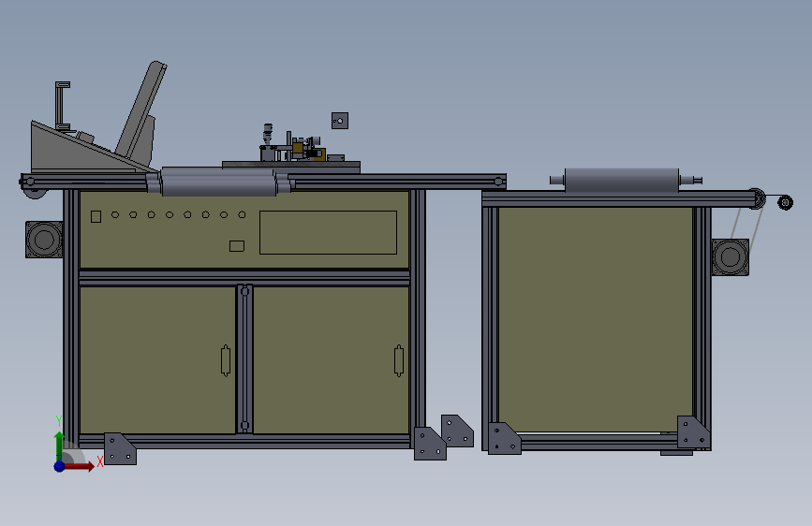Viewport: 812px width, 526px height.
Task: Select the large roller on top of the right cabinet
Action: [622, 180]
